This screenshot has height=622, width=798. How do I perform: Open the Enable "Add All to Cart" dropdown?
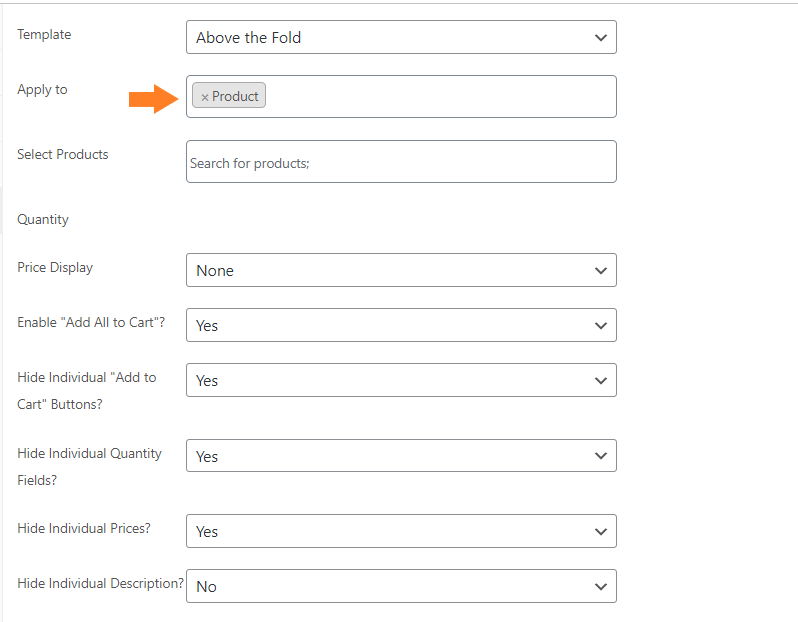401,325
